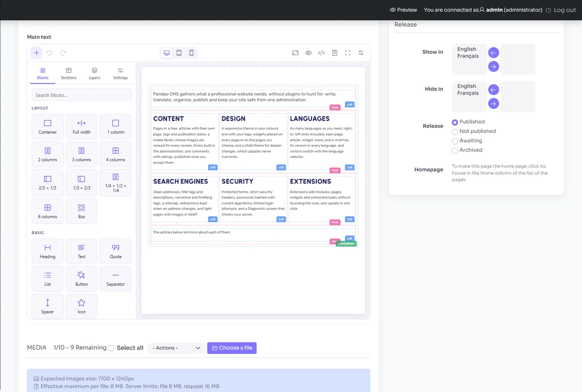Screen dimensions: 582x392
Task: Select the Spacer basic block
Action: [48, 306]
